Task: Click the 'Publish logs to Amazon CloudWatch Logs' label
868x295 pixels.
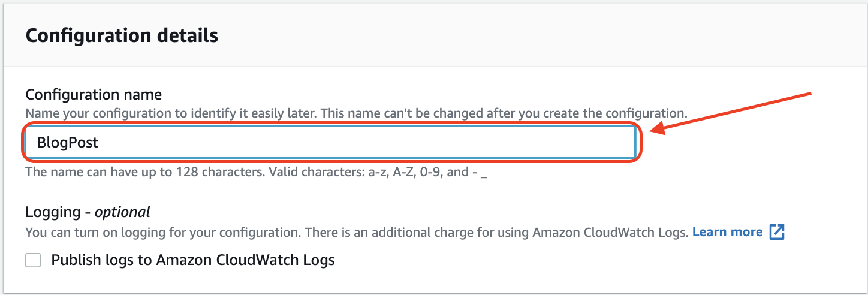Action: [x=192, y=260]
